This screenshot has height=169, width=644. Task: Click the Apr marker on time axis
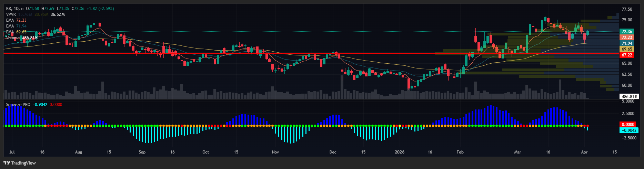(x=584, y=152)
